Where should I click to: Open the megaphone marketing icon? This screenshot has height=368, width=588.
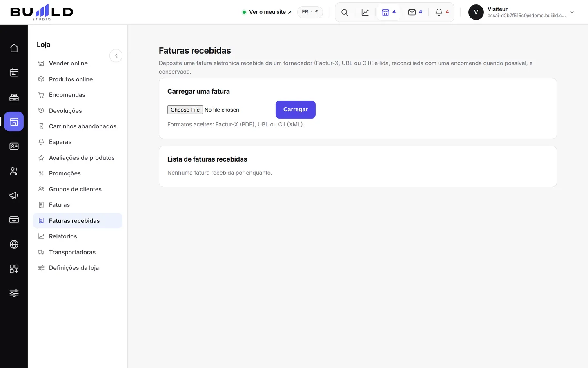[14, 195]
